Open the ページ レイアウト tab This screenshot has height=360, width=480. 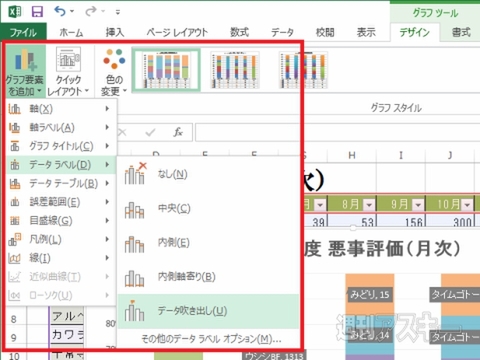pyautogui.click(x=177, y=32)
